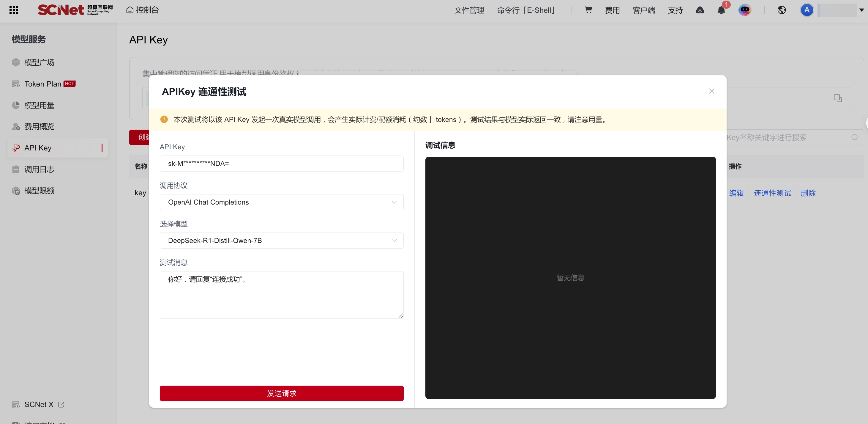
Task: Click the 测试消息 text area
Action: pyautogui.click(x=281, y=295)
